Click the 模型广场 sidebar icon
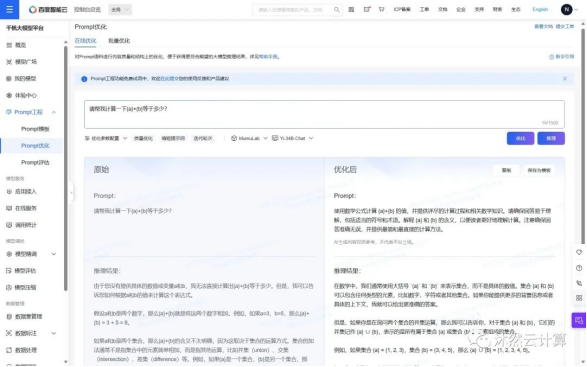587x367 pixels. (x=9, y=62)
